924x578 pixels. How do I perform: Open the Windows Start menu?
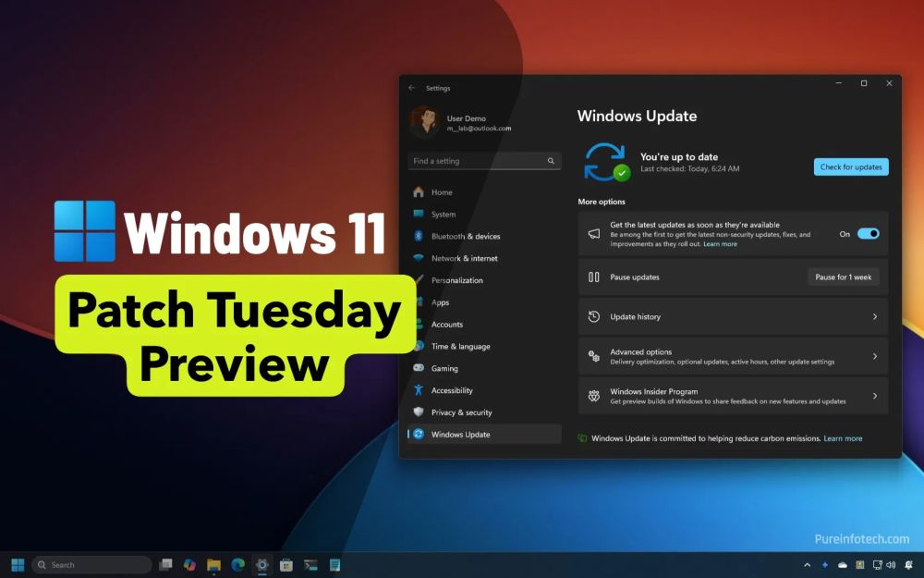click(x=18, y=565)
